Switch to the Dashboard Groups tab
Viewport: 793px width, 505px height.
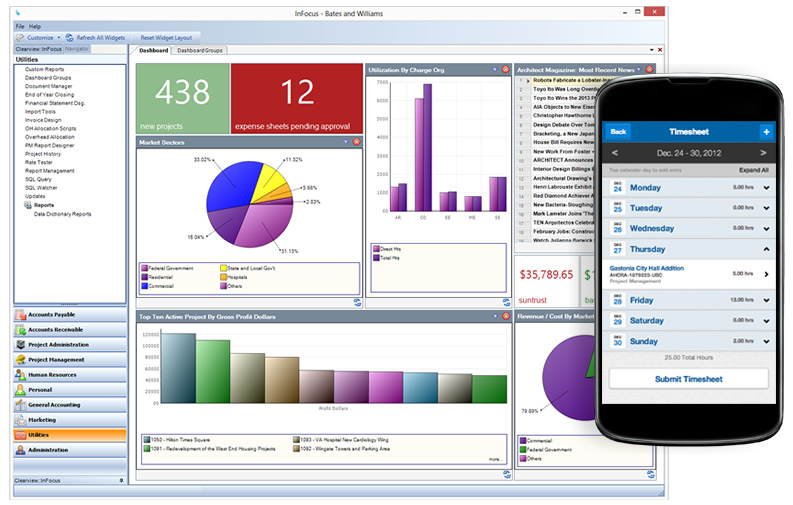[200, 51]
